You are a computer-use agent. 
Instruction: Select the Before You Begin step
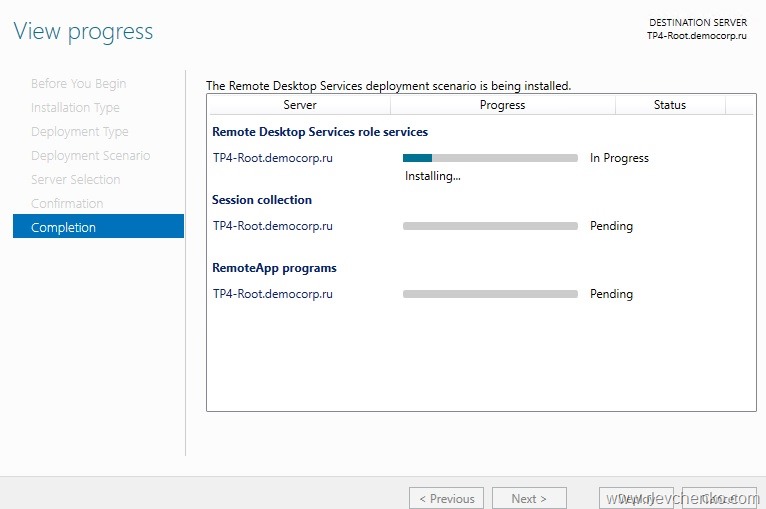click(x=78, y=84)
